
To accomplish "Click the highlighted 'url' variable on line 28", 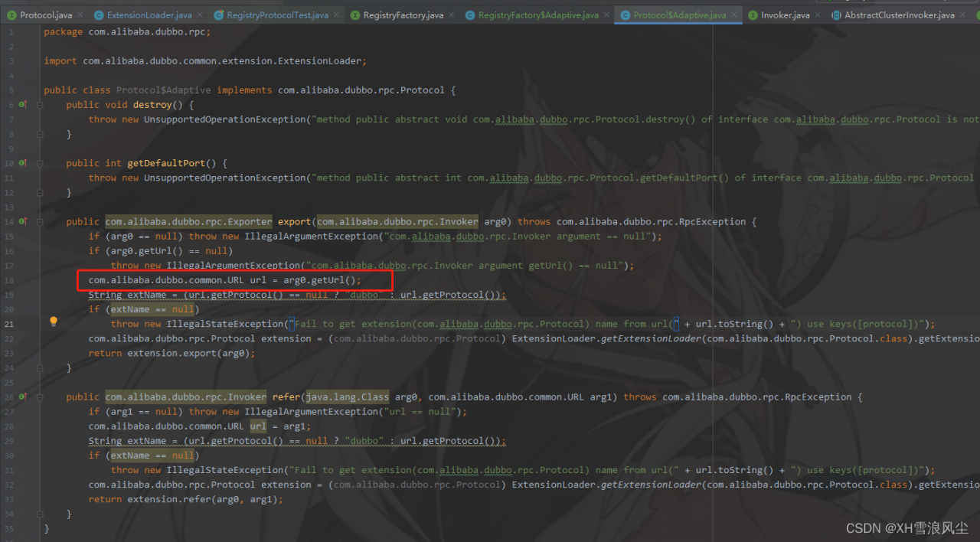I will (258, 426).
